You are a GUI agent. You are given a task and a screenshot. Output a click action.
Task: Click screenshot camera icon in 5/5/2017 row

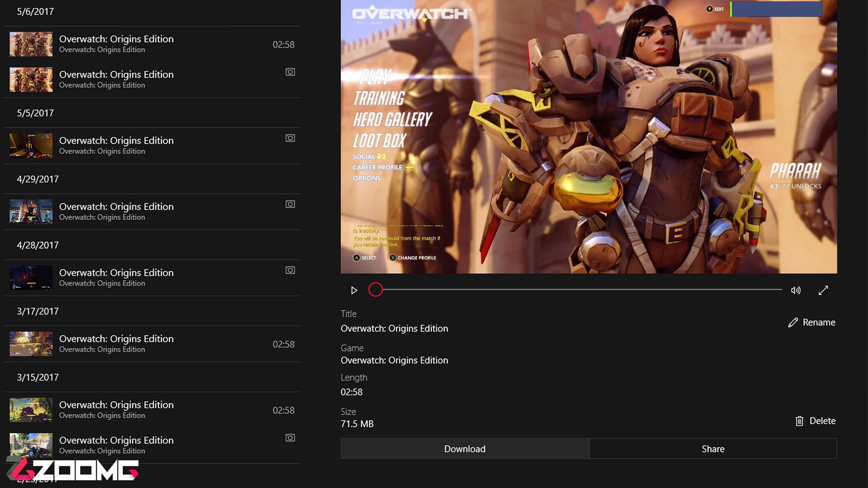290,138
